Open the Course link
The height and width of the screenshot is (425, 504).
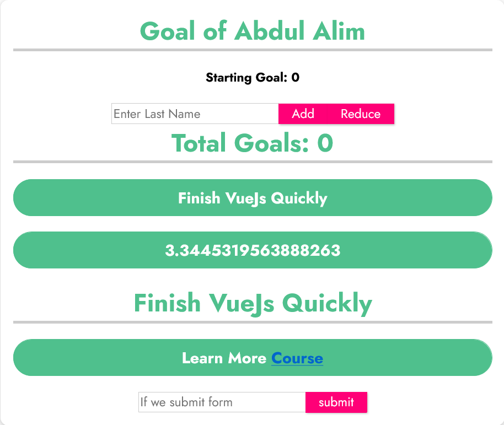297,358
